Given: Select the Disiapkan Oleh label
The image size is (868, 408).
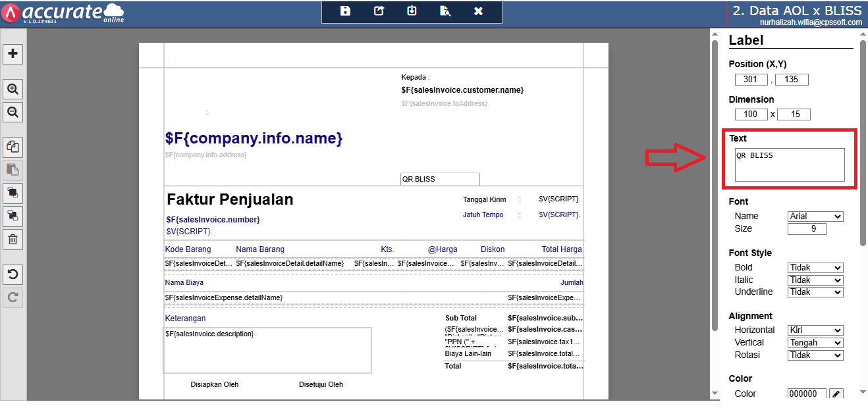Looking at the screenshot, I should [x=215, y=384].
